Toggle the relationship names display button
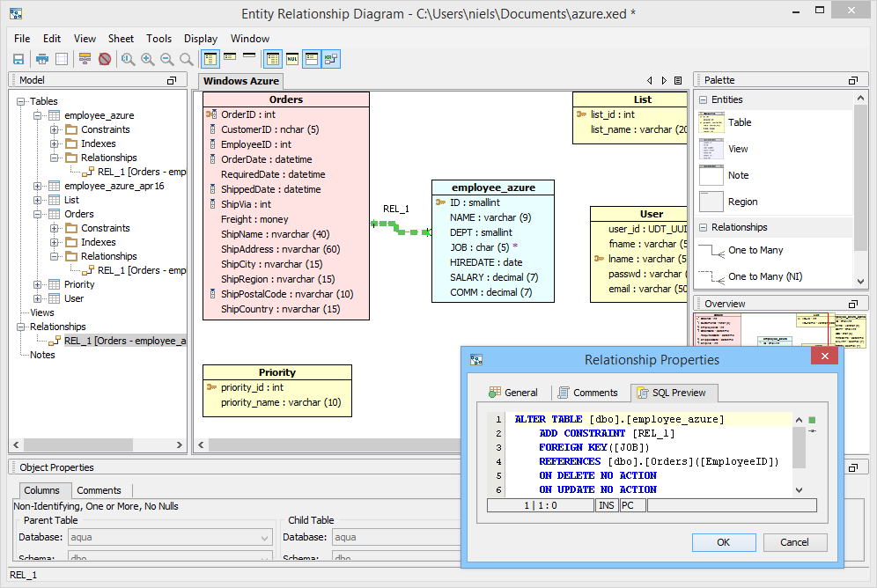 pyautogui.click(x=331, y=59)
